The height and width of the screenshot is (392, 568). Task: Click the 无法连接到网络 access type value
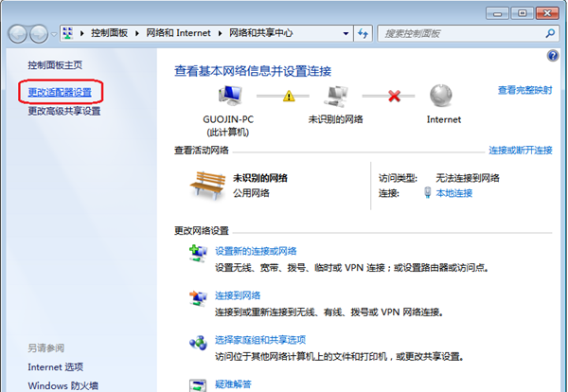[468, 178]
